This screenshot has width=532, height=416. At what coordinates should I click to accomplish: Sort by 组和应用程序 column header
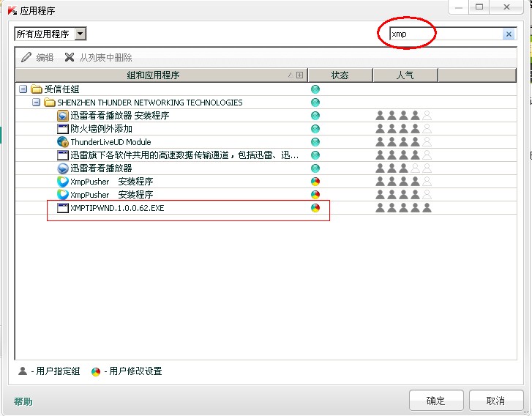(162, 75)
